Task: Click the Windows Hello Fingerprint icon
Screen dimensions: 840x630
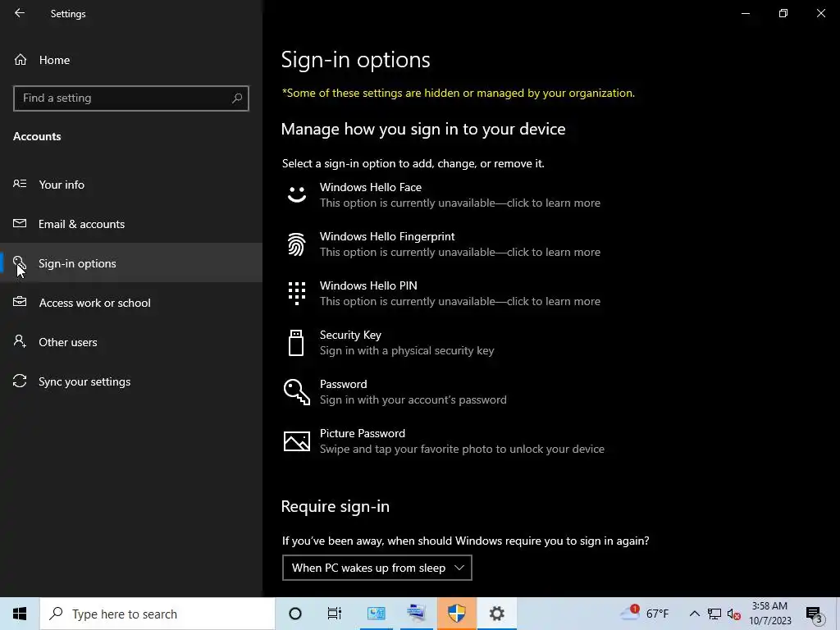Action: [x=297, y=244]
